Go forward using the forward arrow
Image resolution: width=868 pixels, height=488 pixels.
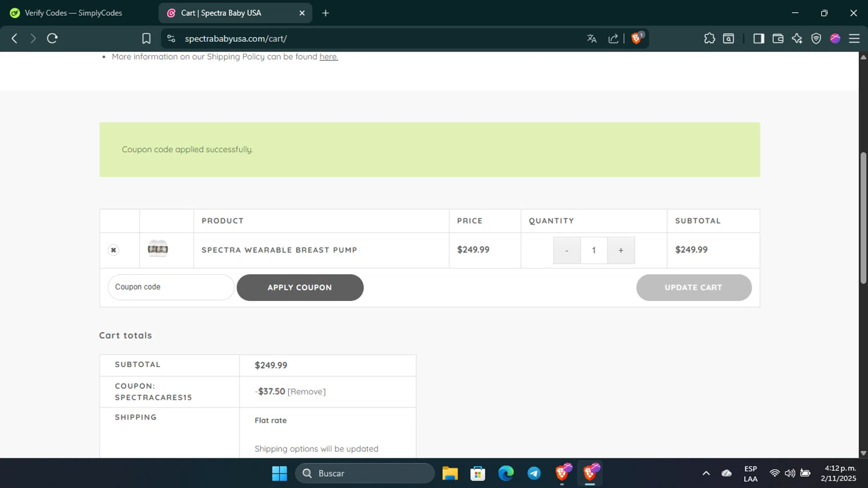pos(33,38)
